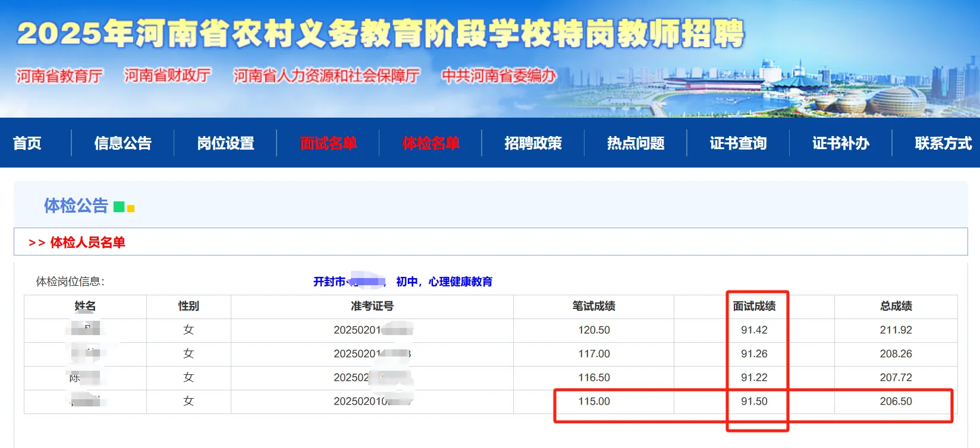Click the 姓名 column header
The image size is (980, 448).
pyautogui.click(x=85, y=306)
